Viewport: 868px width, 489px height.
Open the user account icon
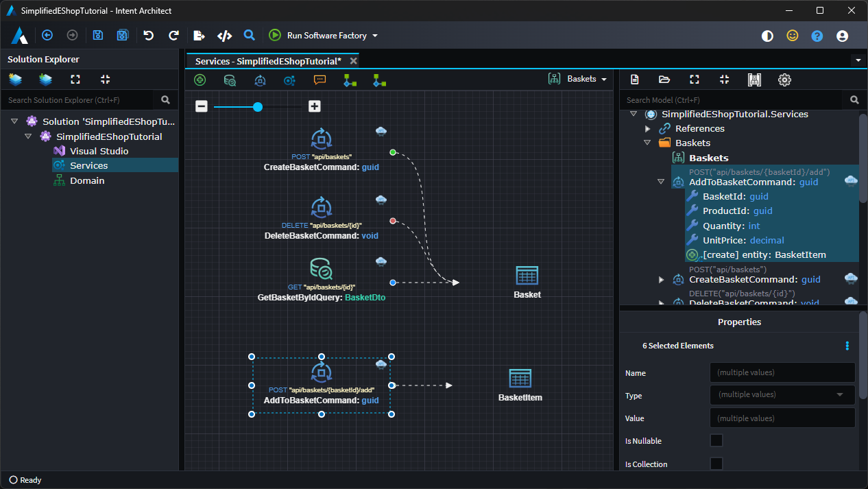coord(843,36)
